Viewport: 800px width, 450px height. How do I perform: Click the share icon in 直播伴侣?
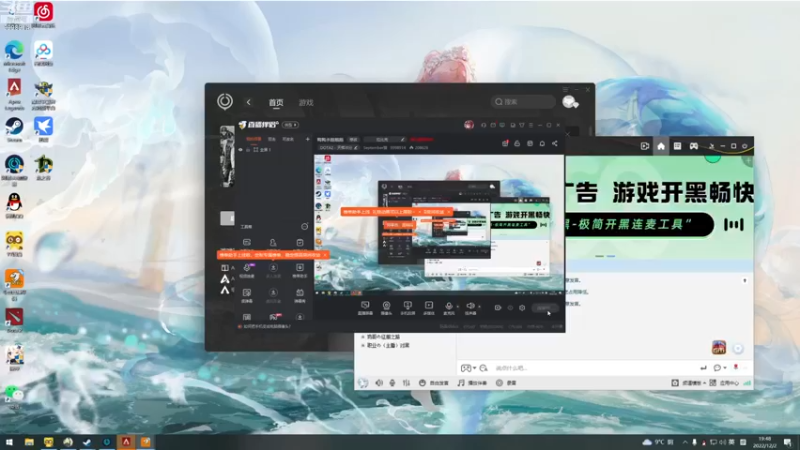555,144
